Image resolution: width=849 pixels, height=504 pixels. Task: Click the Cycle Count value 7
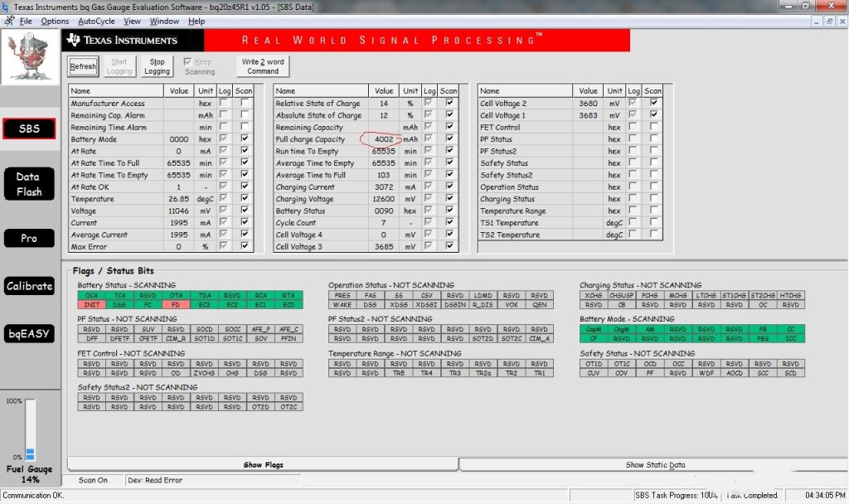(x=383, y=222)
